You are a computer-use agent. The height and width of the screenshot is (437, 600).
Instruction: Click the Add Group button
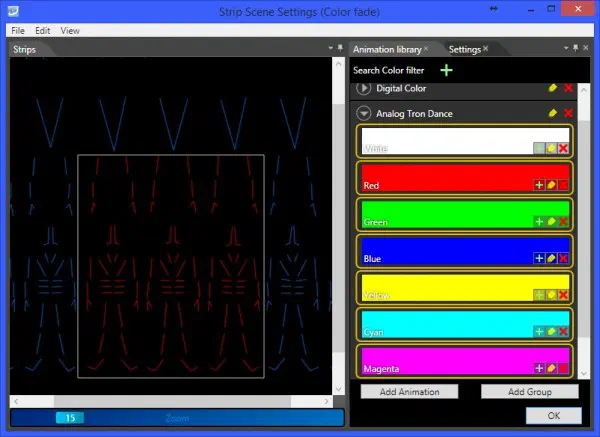coord(530,392)
